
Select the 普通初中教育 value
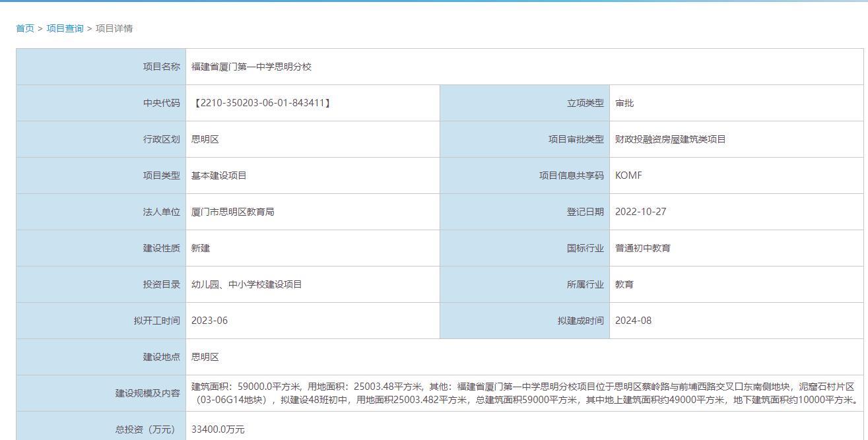(643, 248)
